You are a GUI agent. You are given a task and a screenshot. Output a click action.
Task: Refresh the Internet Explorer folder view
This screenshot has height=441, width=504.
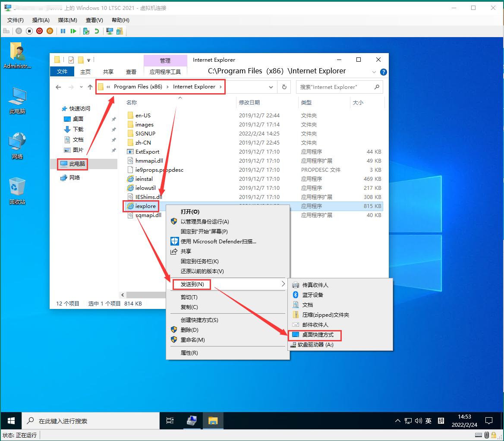coord(284,87)
